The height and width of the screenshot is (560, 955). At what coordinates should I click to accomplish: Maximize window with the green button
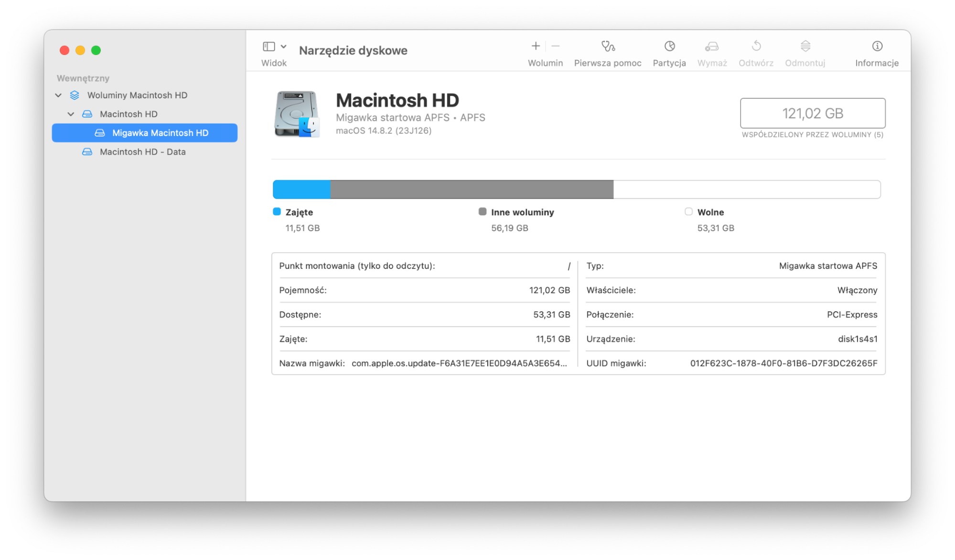point(96,50)
